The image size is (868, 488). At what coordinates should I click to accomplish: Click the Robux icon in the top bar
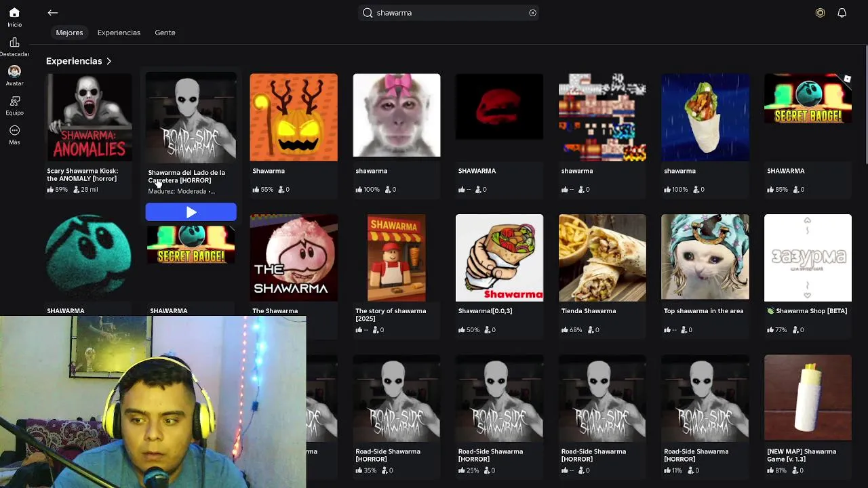pyautogui.click(x=820, y=13)
